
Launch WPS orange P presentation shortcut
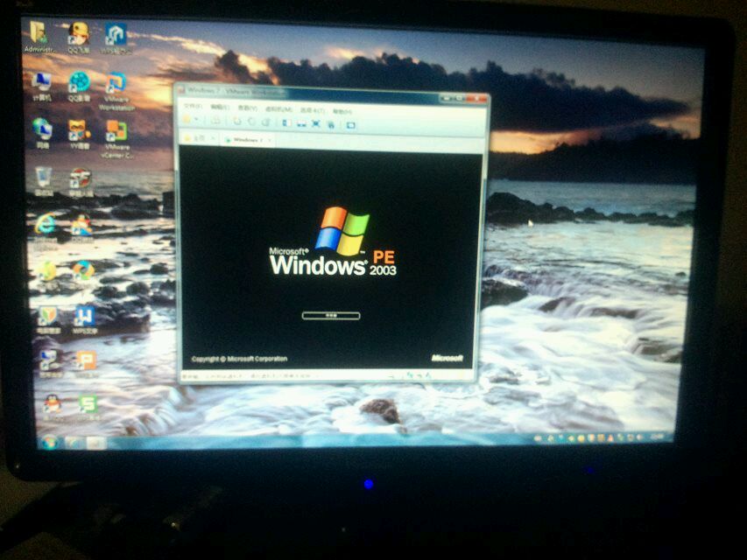(86, 364)
